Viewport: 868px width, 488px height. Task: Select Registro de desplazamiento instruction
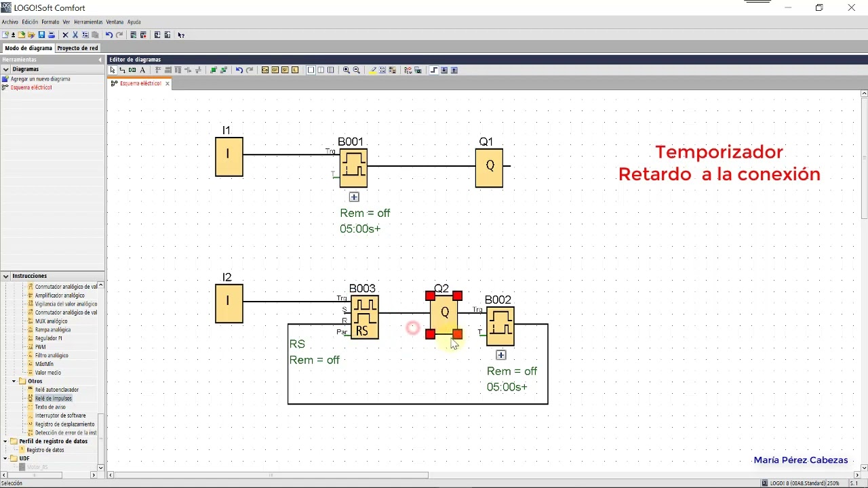click(x=64, y=424)
